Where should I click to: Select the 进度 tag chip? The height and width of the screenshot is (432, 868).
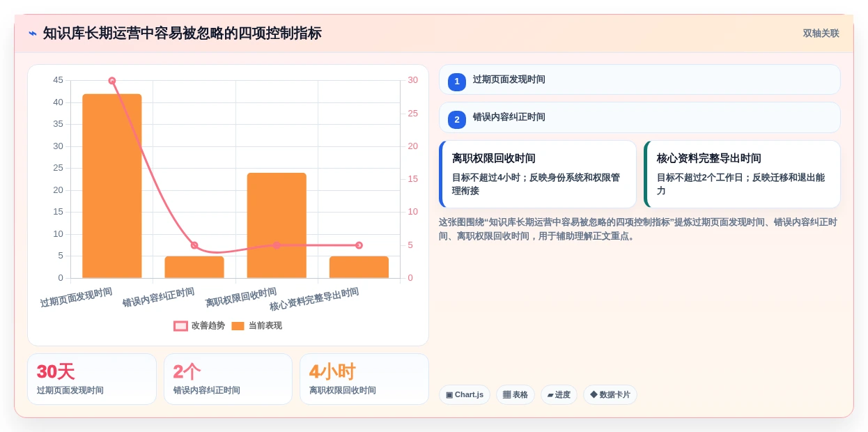559,395
